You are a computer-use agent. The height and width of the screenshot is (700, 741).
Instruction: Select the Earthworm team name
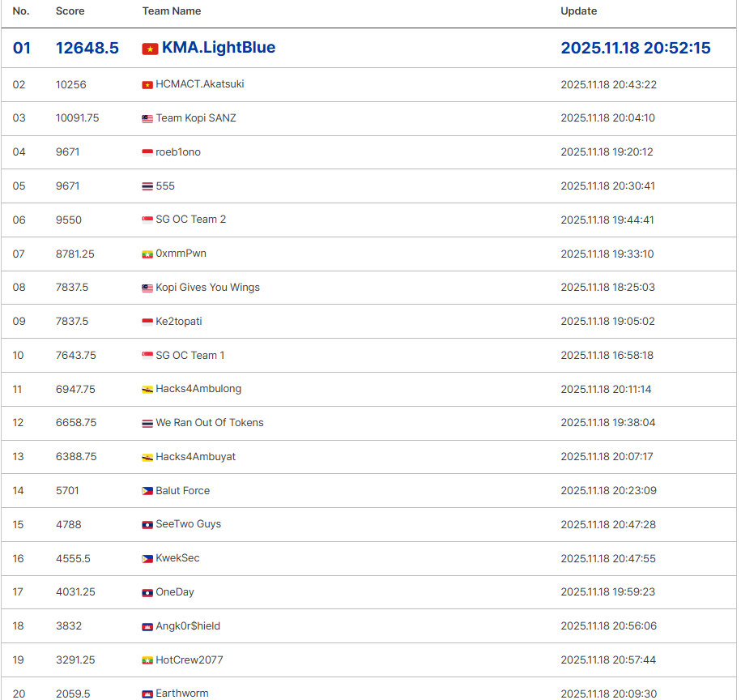[x=182, y=694]
